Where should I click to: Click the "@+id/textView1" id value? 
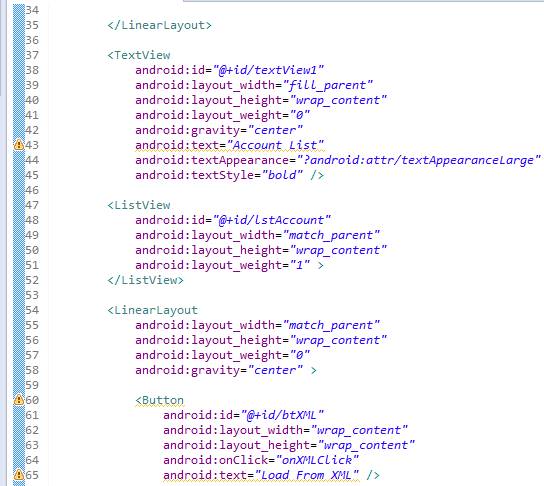click(268, 70)
